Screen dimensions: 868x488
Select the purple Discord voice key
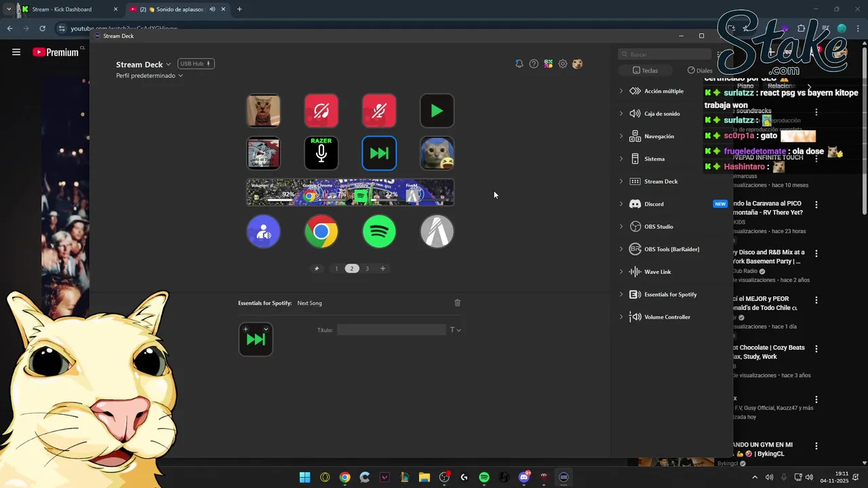coord(263,232)
